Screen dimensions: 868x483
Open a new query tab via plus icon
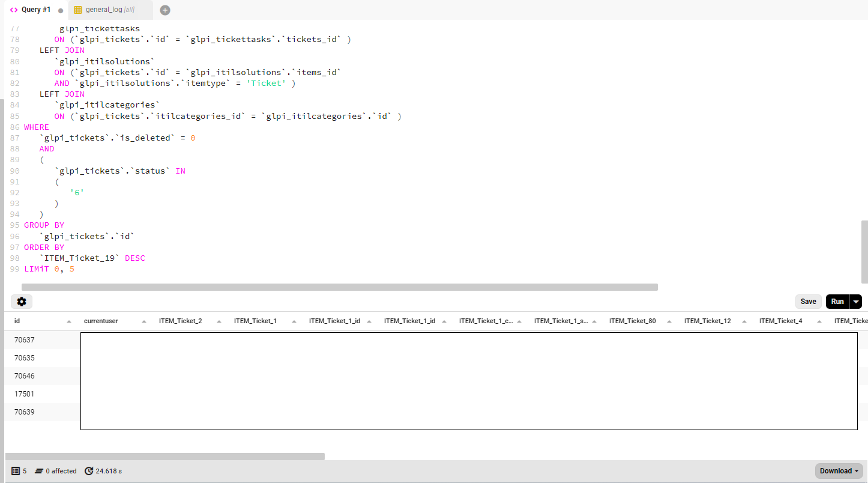pos(164,10)
